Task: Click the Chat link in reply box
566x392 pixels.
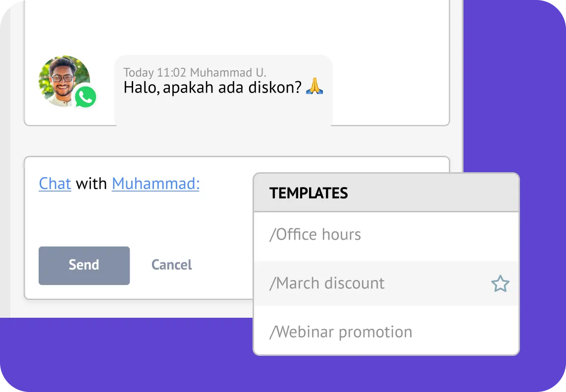Action: click(x=55, y=184)
